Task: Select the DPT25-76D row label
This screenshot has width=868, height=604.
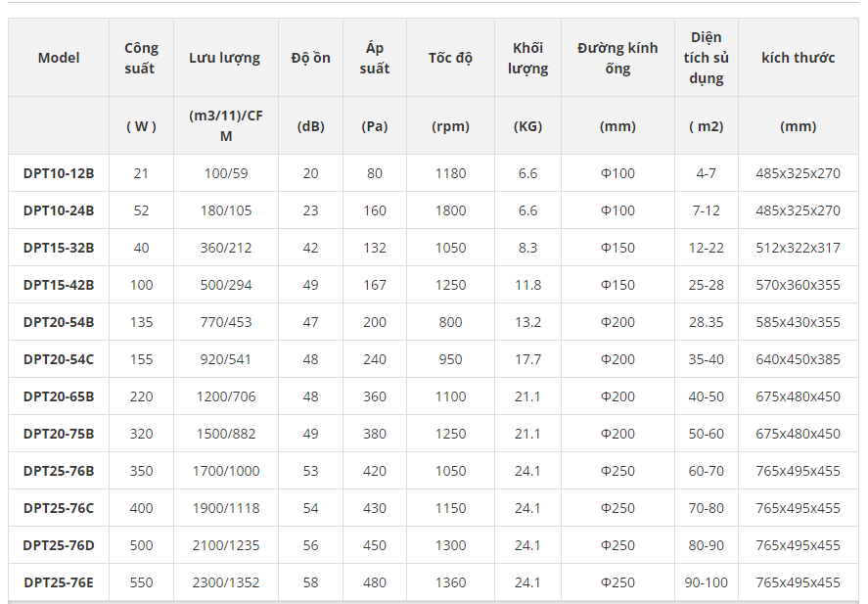Action: pyautogui.click(x=59, y=545)
